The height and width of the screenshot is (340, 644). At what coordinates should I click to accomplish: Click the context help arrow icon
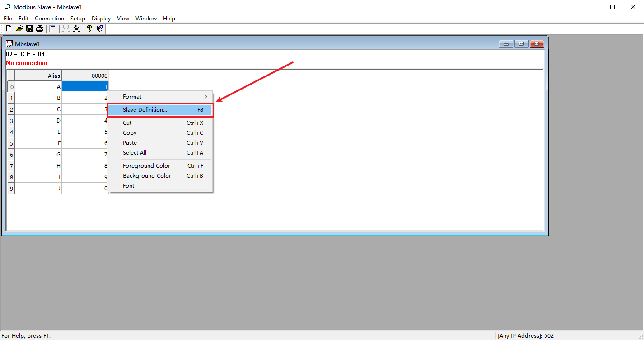tap(100, 29)
